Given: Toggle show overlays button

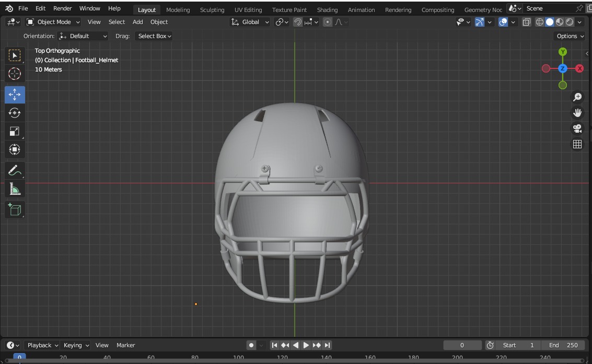Looking at the screenshot, I should point(503,22).
